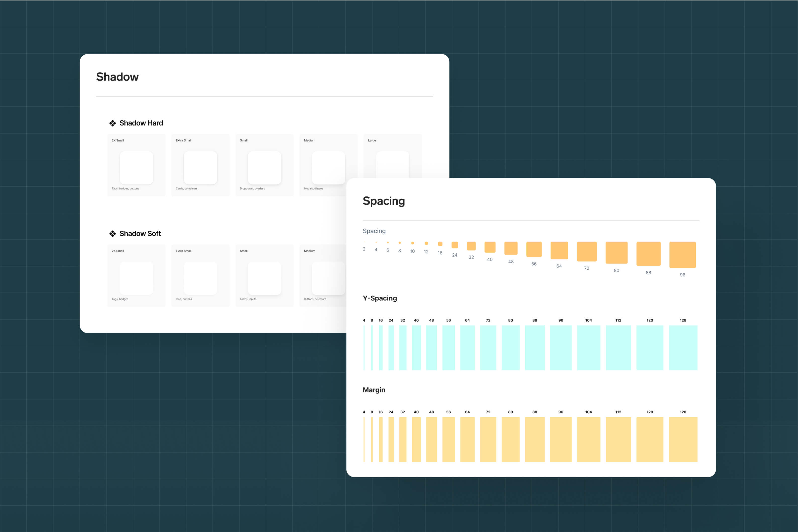Viewport: 798px width, 532px height.
Task: Click the "Tags, badges" caption under Shadow Soft
Action: pos(120,299)
